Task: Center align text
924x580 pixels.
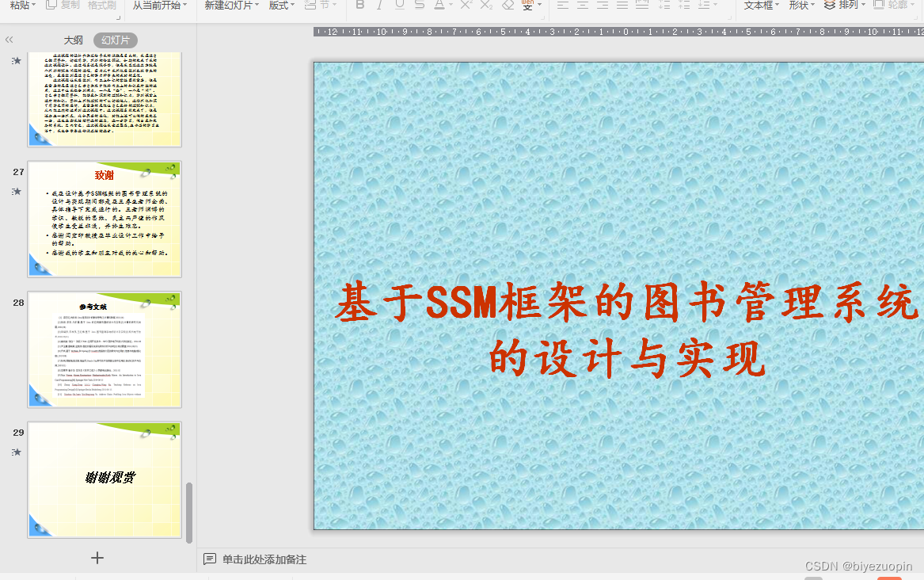Action: coord(583,5)
